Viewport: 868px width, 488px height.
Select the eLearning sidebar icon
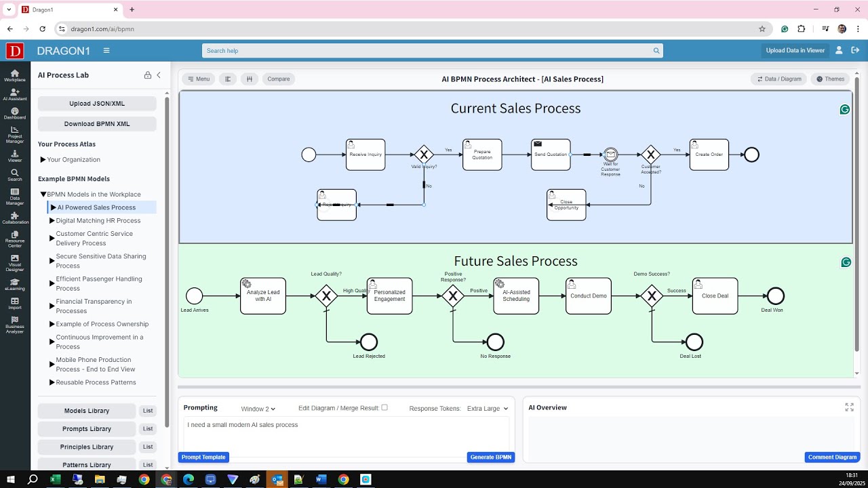coord(15,285)
